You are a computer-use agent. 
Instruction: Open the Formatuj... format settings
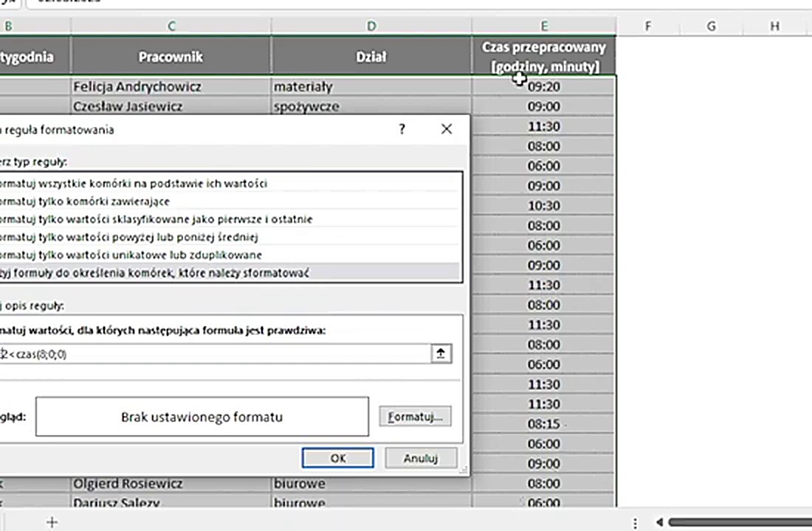[x=415, y=417]
